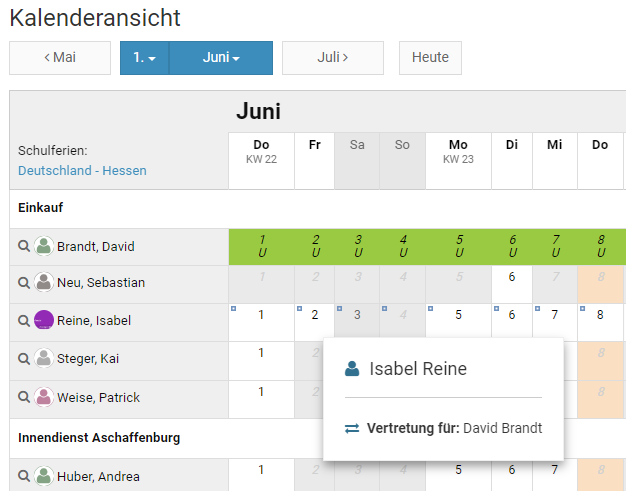Open magnifier for Weise, Patrick
The width and height of the screenshot is (626, 491).
(x=24, y=397)
